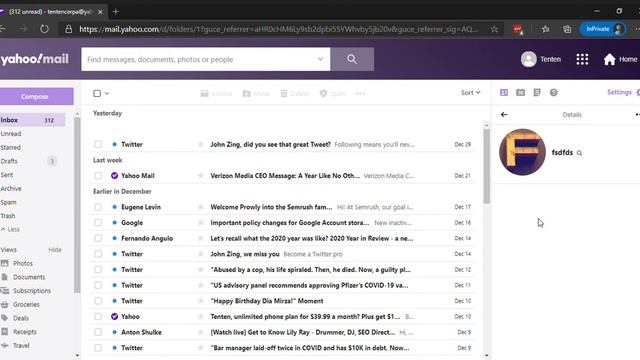Open the Groceries view
This screenshot has height=360, width=640.
[x=26, y=304]
